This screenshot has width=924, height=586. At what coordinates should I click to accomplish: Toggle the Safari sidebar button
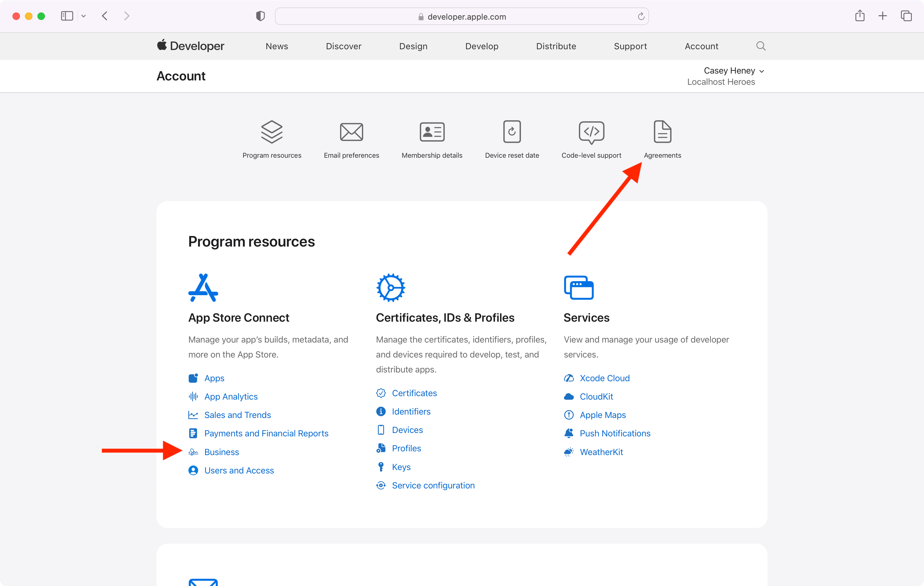tap(67, 16)
